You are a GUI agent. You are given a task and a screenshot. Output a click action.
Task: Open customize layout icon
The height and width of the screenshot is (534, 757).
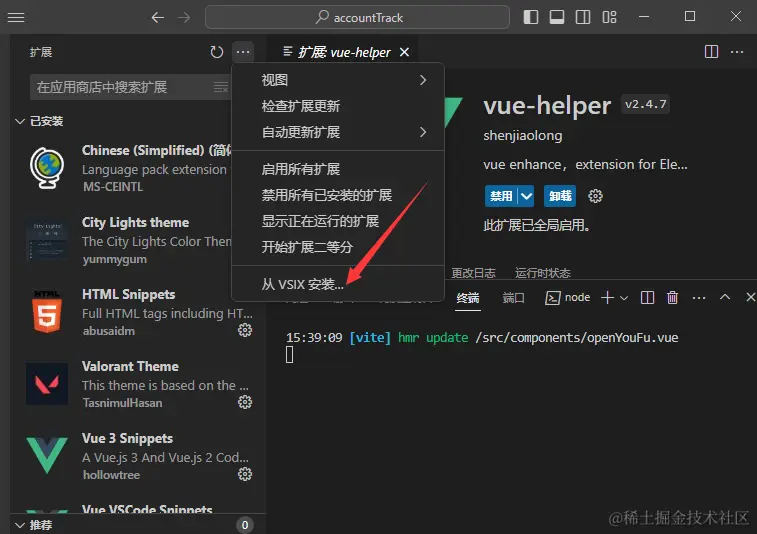[609, 17]
